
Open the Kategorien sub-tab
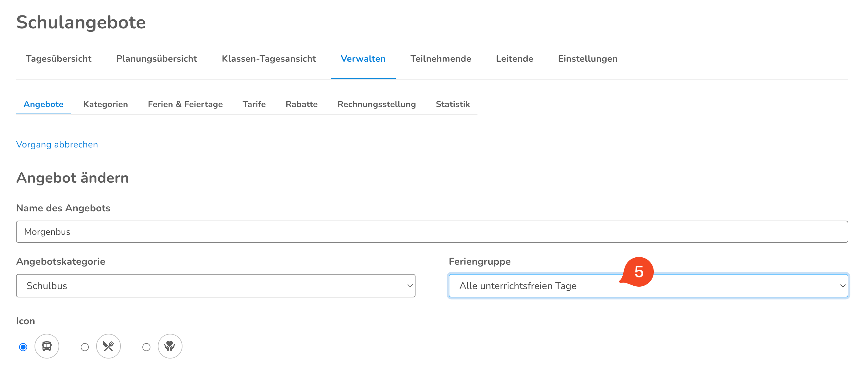pyautogui.click(x=105, y=104)
